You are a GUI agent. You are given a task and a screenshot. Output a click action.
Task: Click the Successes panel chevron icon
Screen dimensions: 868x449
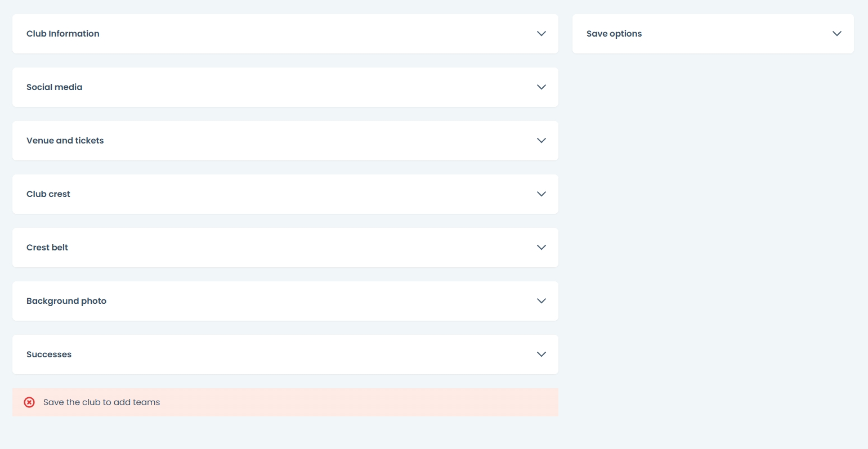[x=541, y=354]
